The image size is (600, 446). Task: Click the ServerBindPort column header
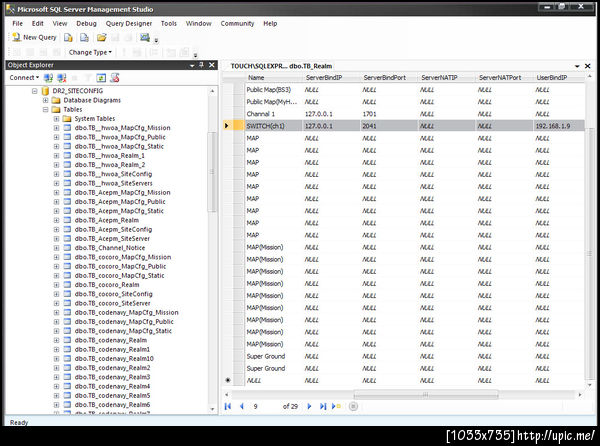click(x=390, y=78)
